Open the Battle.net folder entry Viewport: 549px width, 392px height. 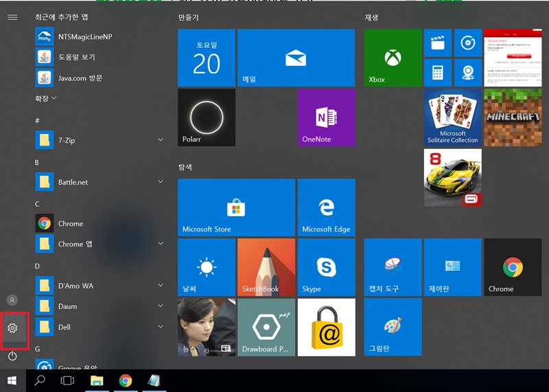click(x=100, y=182)
